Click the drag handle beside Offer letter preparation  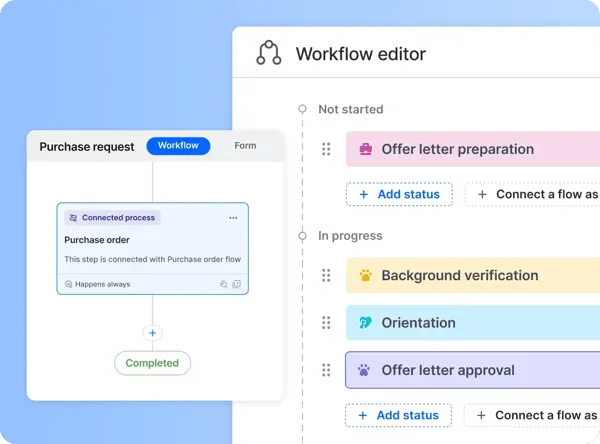(326, 149)
